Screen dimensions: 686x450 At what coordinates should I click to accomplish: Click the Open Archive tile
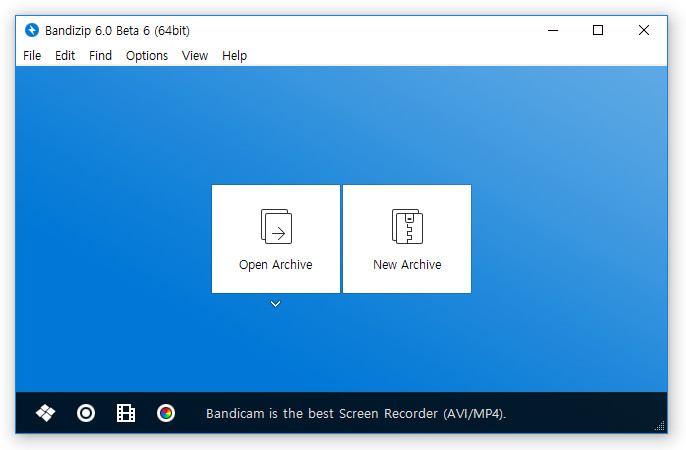[x=276, y=239]
